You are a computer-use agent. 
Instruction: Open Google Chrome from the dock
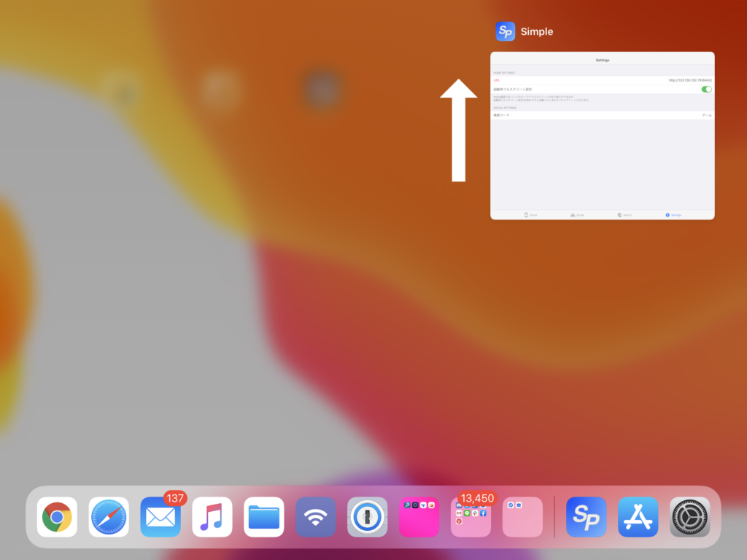tap(57, 517)
